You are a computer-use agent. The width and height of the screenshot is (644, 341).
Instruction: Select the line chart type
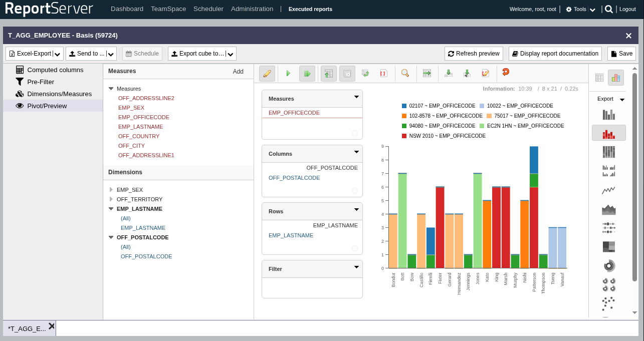coord(608,190)
